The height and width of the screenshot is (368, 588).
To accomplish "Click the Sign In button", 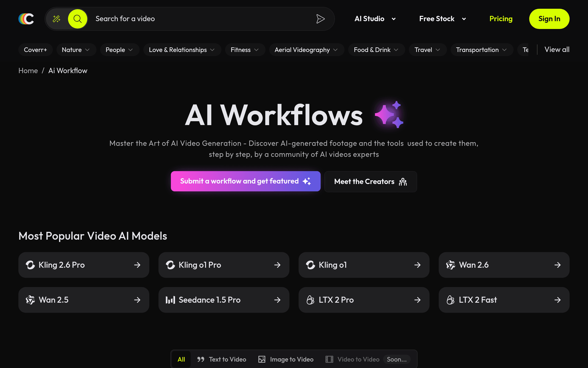I will tap(549, 19).
